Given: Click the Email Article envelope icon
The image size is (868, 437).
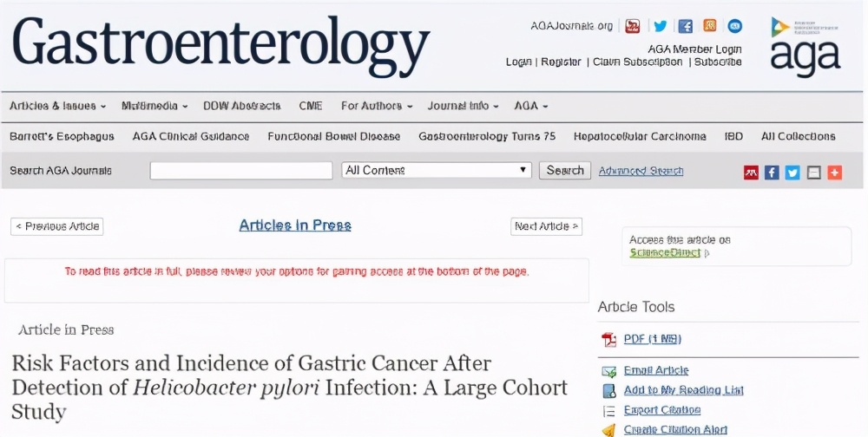Looking at the screenshot, I should coord(608,371).
